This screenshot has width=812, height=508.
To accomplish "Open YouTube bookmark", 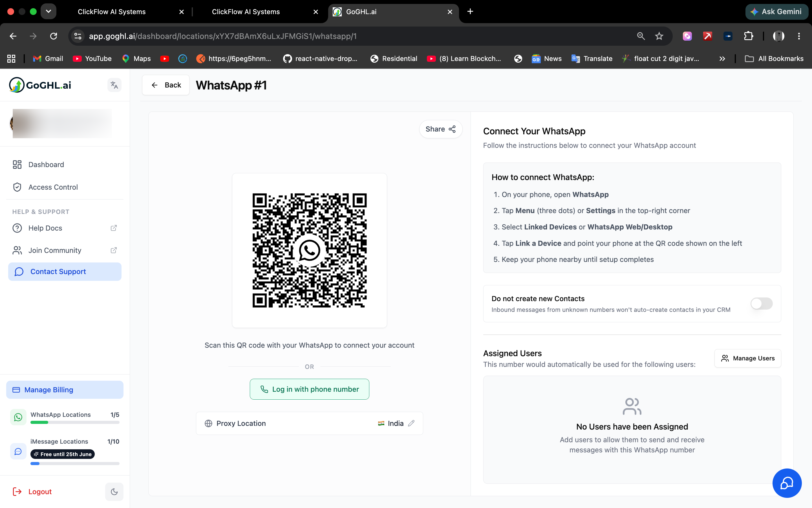I will coord(92,58).
